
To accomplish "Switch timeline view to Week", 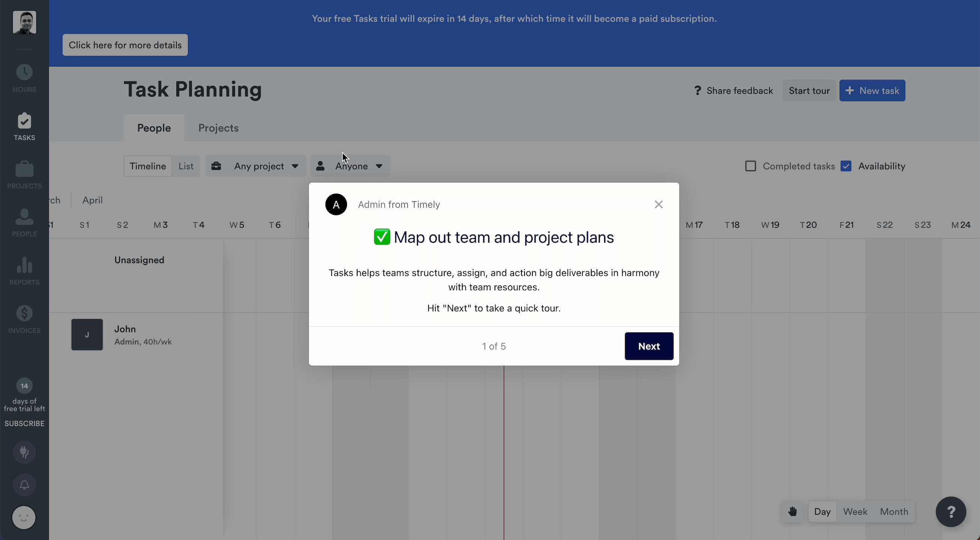I will tap(855, 511).
